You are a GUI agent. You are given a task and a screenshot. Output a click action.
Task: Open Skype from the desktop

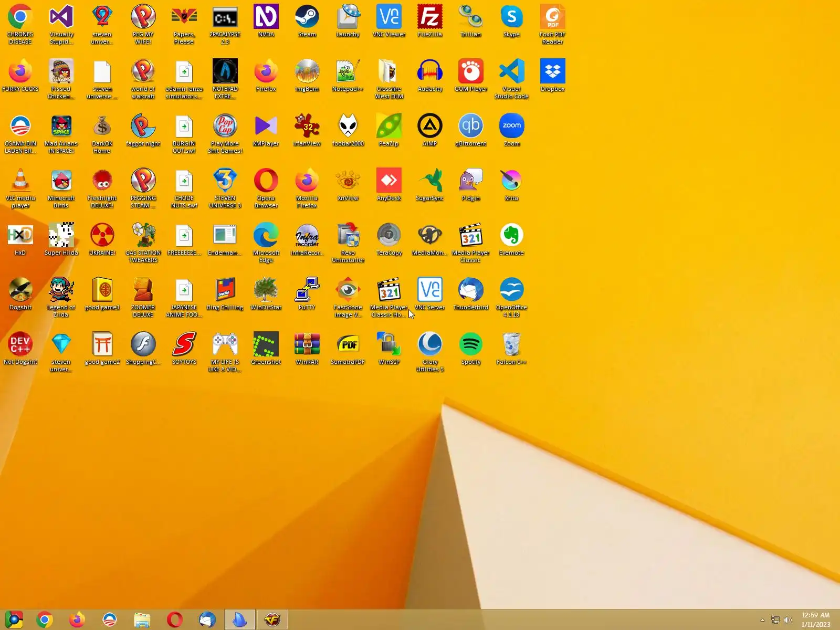512,22
